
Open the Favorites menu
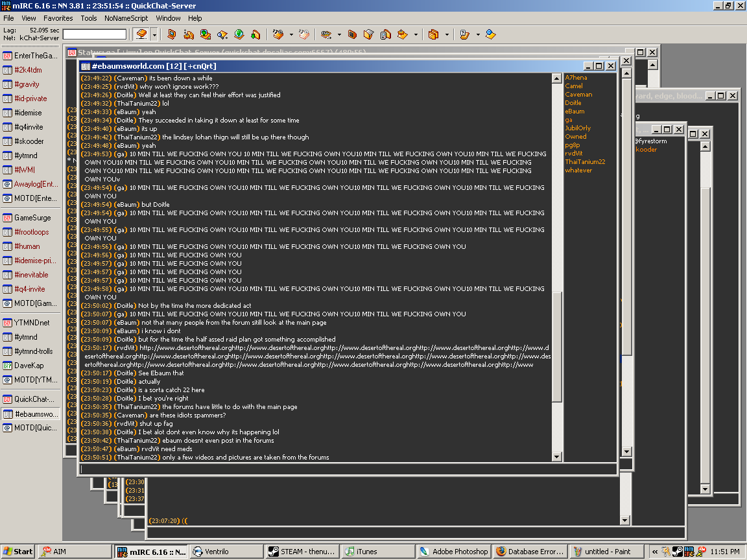point(58,18)
